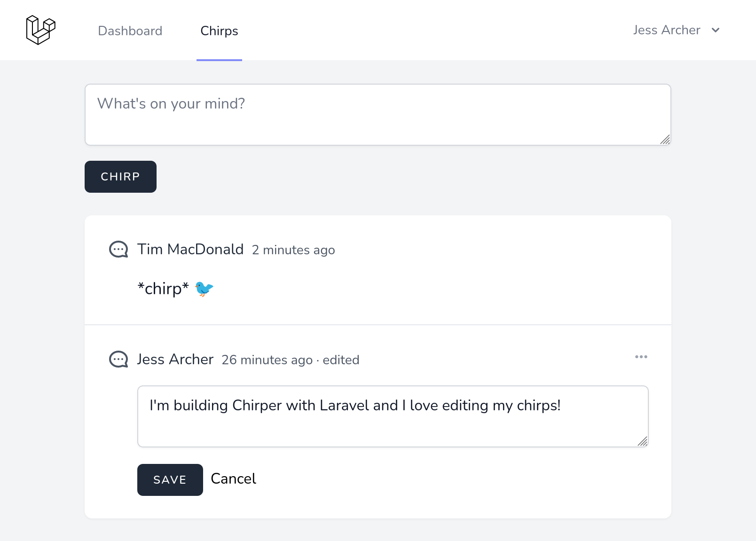Cancel editing the chirp

pyautogui.click(x=233, y=479)
